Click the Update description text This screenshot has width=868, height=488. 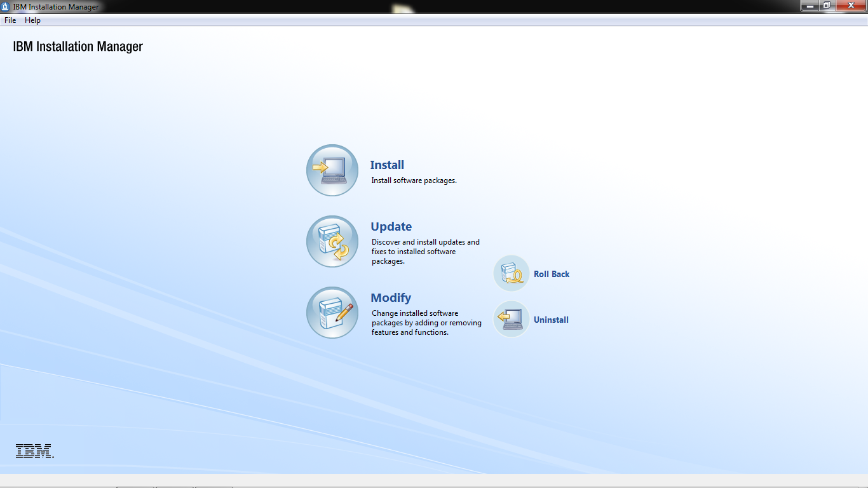tap(425, 251)
